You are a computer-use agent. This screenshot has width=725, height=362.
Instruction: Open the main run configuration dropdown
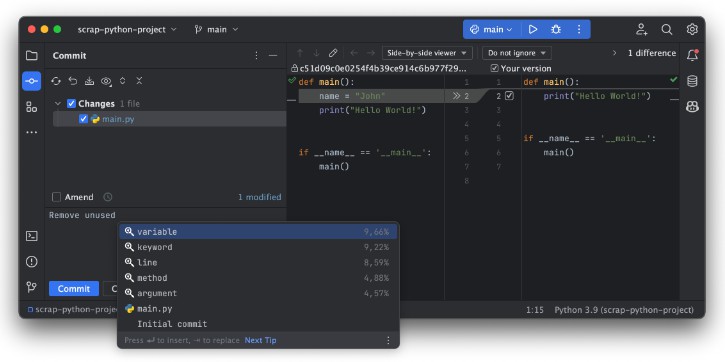tap(492, 29)
